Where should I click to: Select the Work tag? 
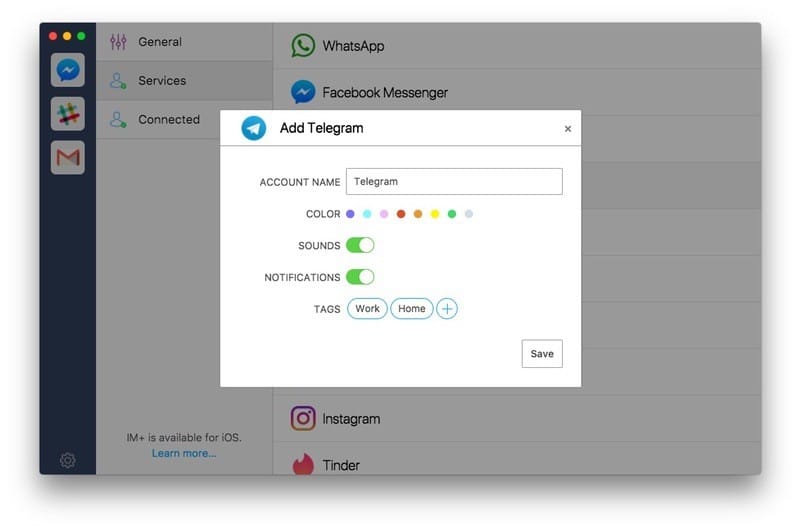click(x=367, y=309)
